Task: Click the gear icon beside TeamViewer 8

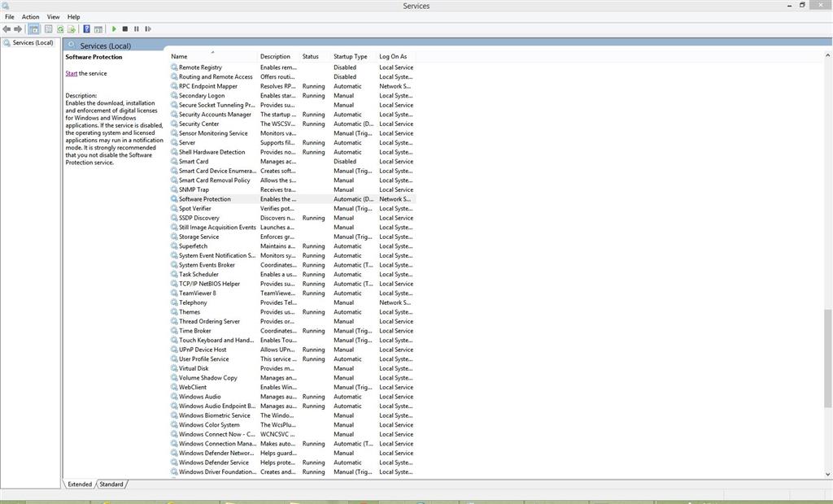Action: click(x=174, y=293)
